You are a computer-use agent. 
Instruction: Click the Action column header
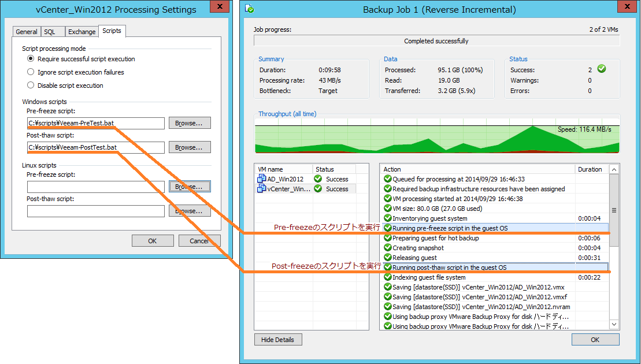(477, 169)
